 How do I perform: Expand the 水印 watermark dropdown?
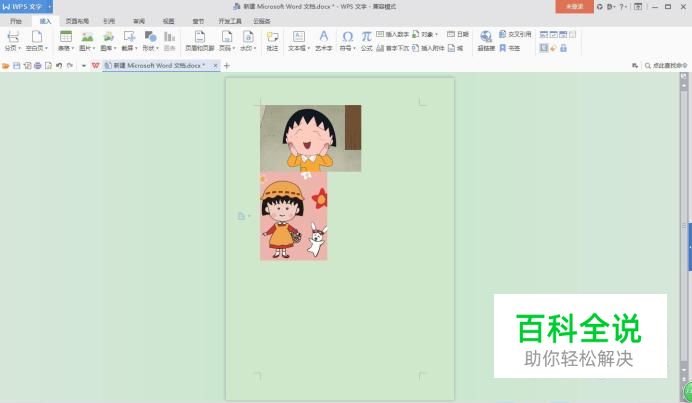pyautogui.click(x=255, y=49)
